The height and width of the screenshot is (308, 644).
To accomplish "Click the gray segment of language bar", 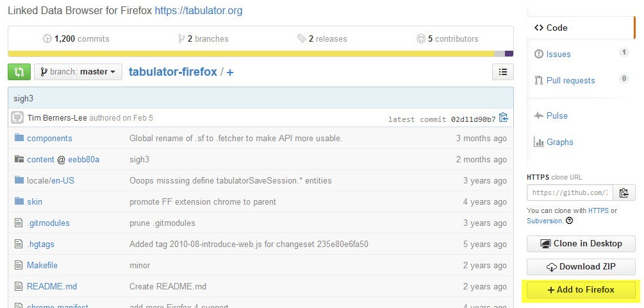I will tap(499, 53).
